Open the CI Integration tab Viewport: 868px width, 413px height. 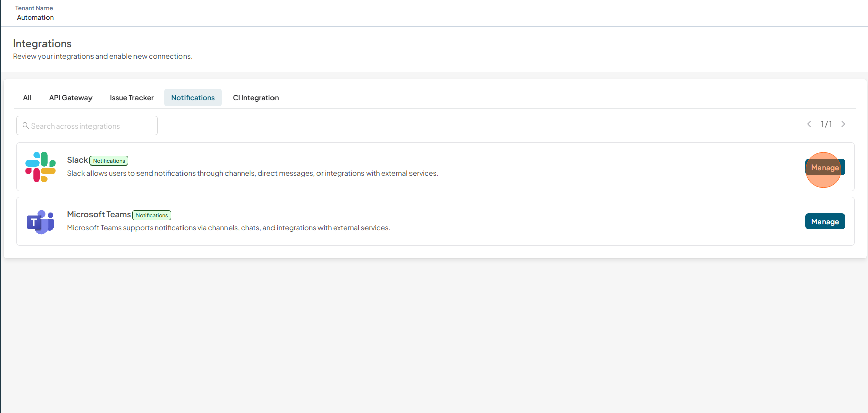256,98
